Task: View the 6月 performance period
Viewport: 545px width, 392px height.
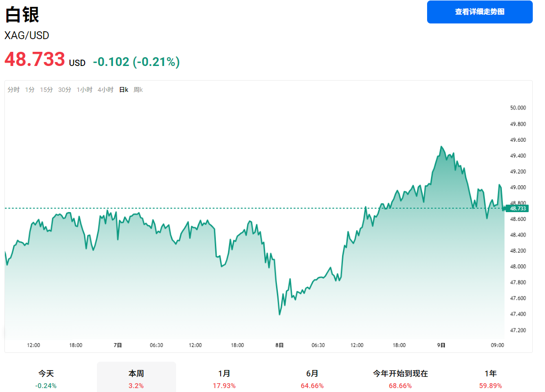Action: (x=312, y=378)
